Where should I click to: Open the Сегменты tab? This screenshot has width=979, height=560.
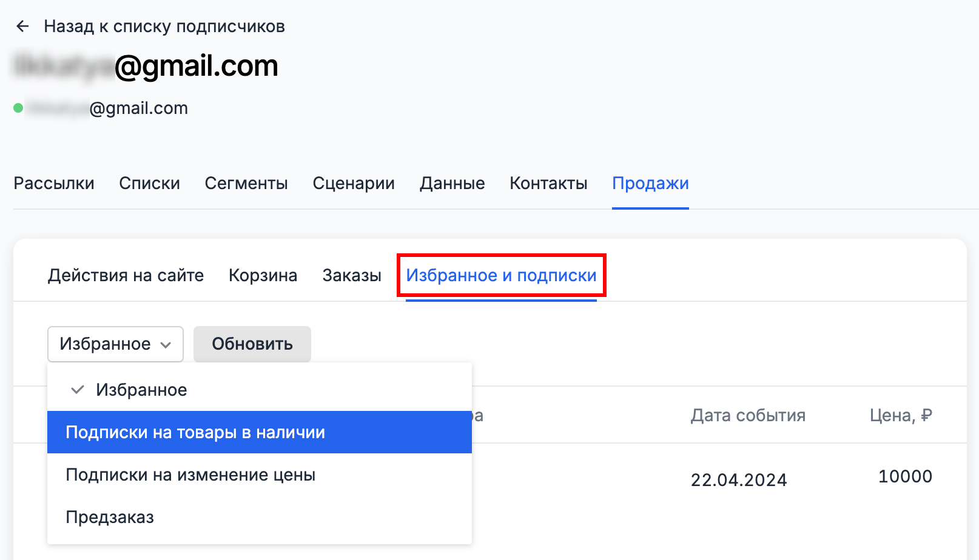click(246, 183)
